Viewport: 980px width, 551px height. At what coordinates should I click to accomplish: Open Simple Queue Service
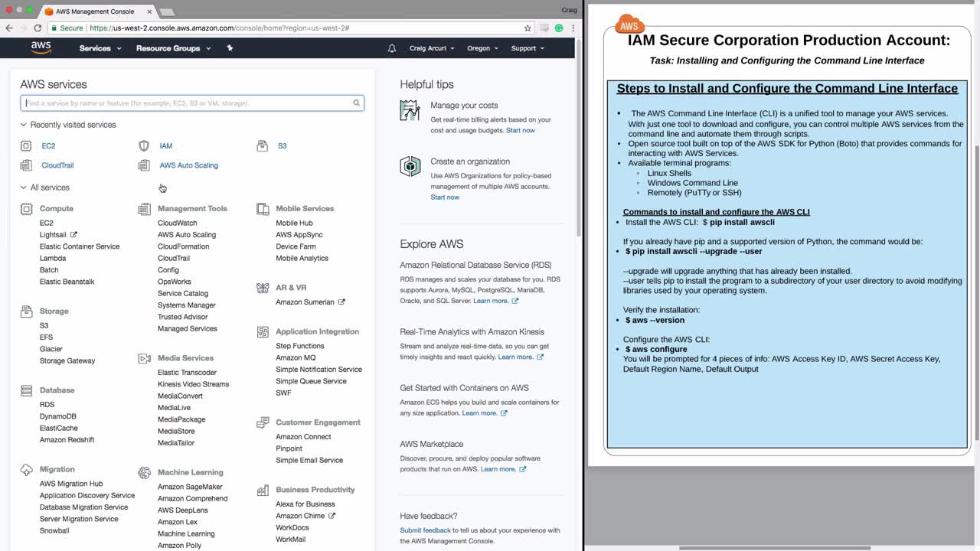coord(311,382)
